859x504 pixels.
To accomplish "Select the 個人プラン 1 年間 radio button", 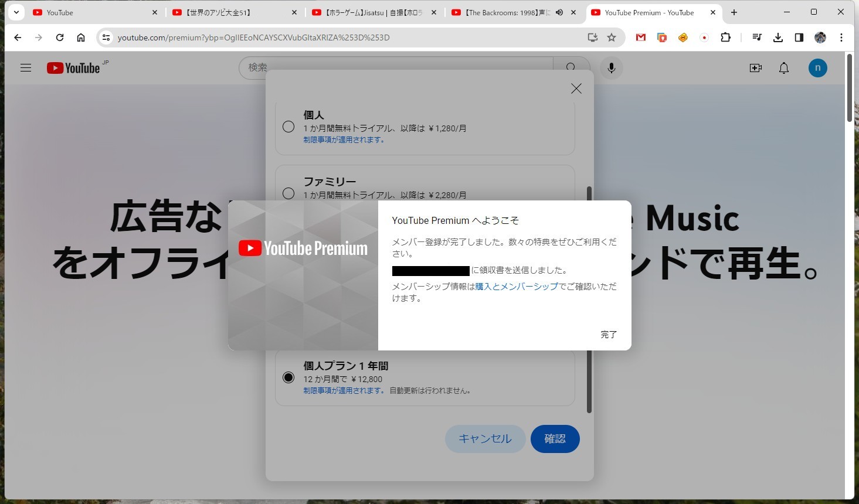I will [x=288, y=377].
